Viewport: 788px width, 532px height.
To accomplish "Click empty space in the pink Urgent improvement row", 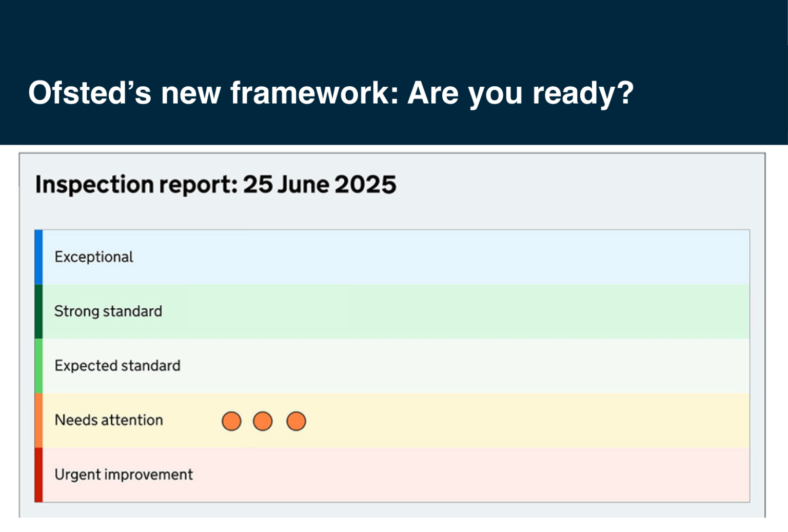I will pyautogui.click(x=462, y=475).
